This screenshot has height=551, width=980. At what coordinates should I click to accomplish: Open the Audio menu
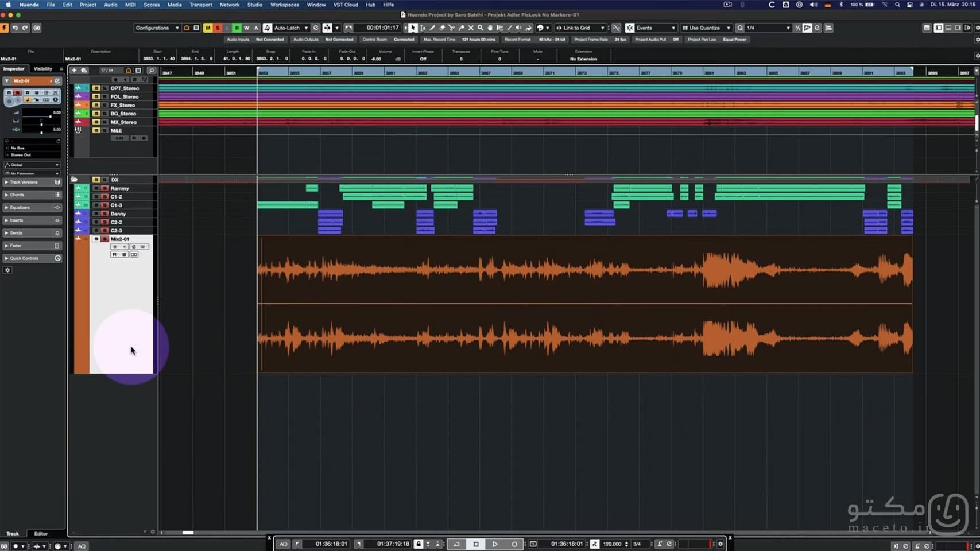pyautogui.click(x=110, y=5)
